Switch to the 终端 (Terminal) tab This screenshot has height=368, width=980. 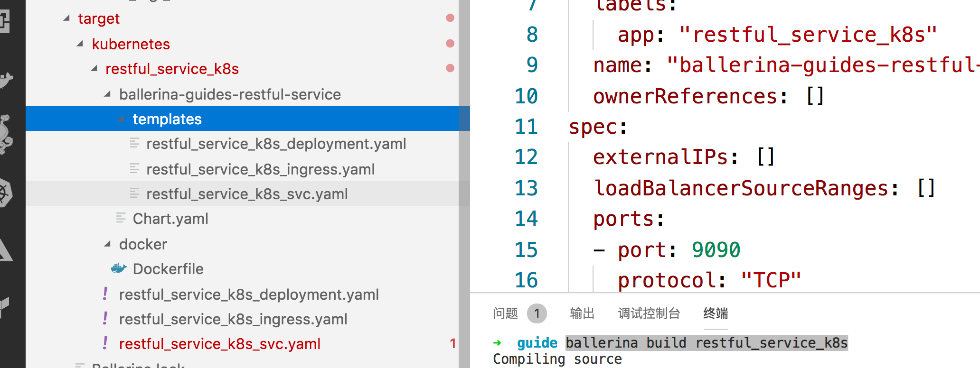click(716, 313)
